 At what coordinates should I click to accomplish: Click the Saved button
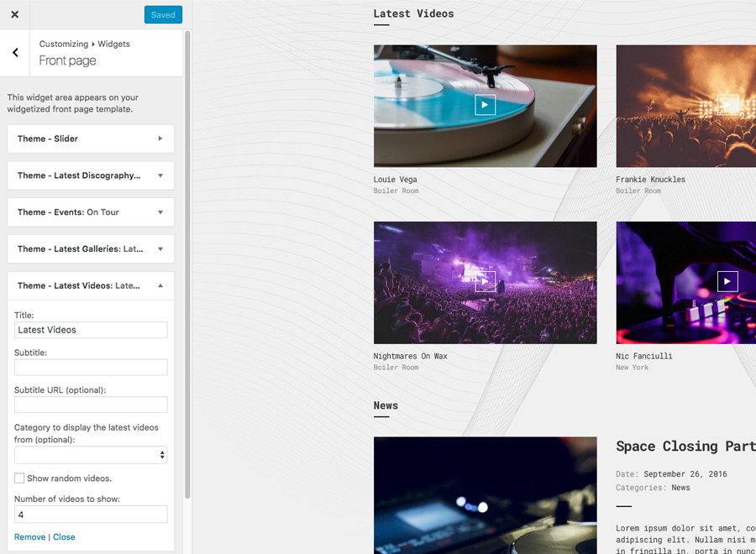[x=163, y=15]
